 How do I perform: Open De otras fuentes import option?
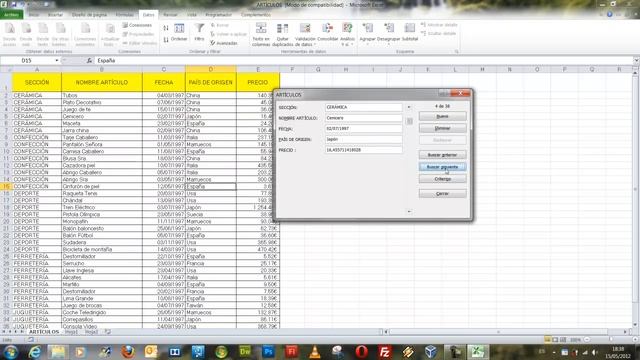[60, 34]
